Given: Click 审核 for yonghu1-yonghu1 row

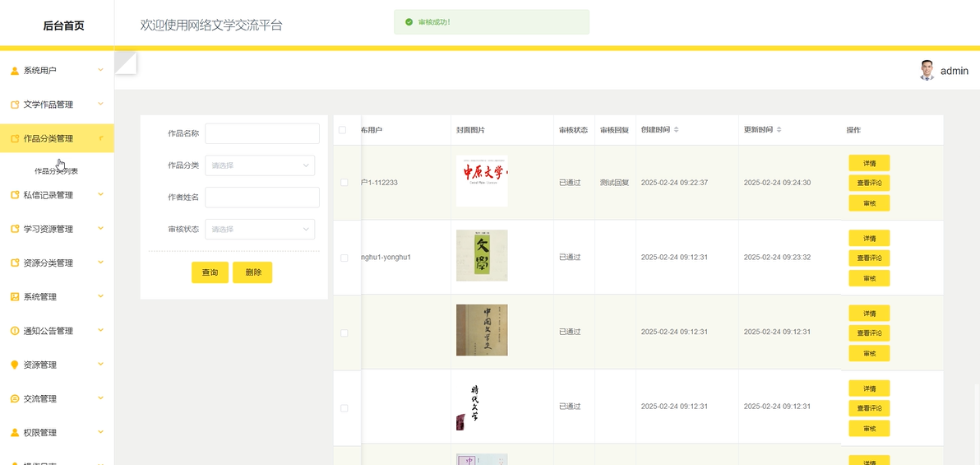Looking at the screenshot, I should (869, 278).
